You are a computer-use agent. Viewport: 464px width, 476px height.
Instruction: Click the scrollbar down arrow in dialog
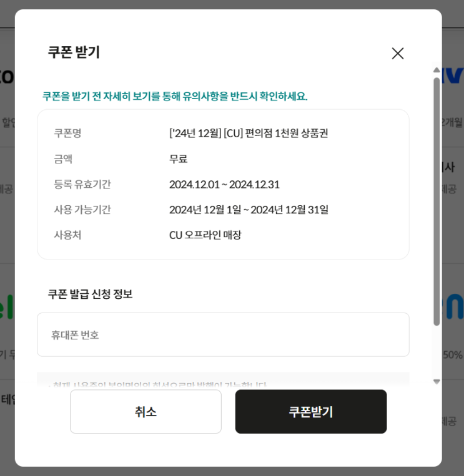pyautogui.click(x=437, y=382)
